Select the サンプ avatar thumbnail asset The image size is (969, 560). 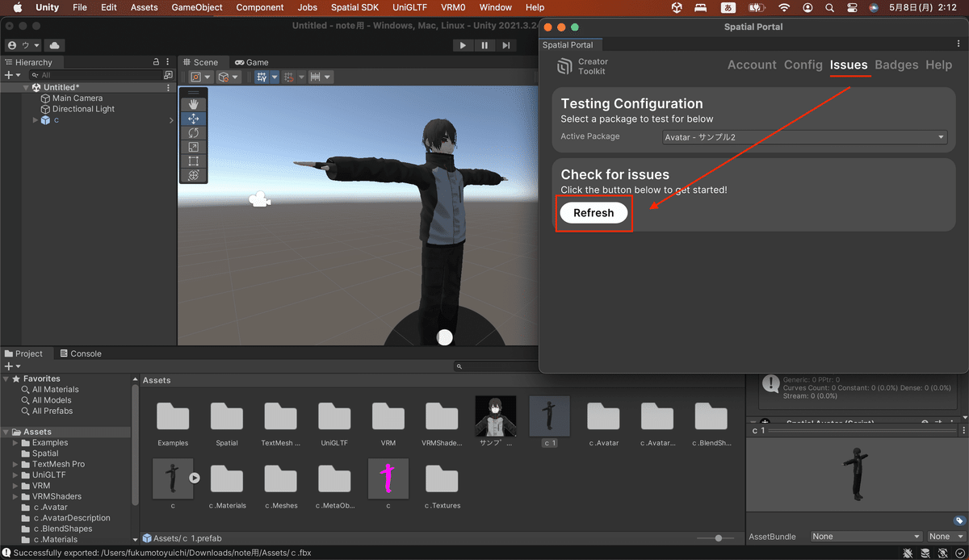click(496, 416)
